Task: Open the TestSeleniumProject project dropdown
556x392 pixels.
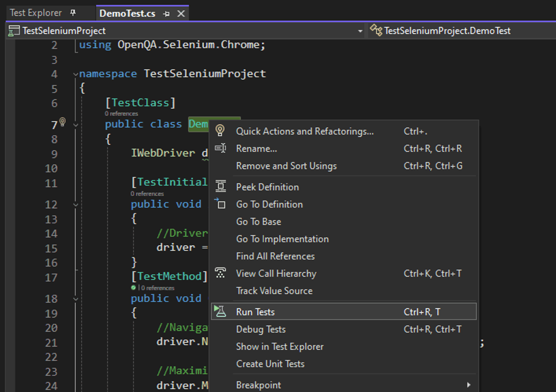Action: coord(360,31)
